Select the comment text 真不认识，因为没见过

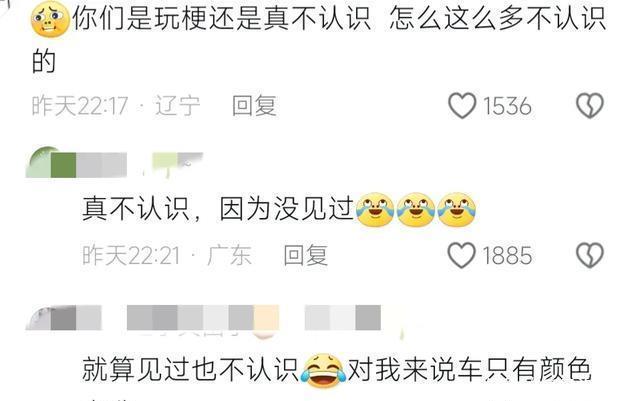tap(218, 210)
